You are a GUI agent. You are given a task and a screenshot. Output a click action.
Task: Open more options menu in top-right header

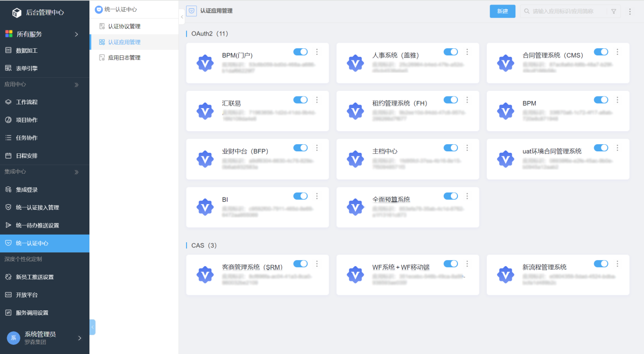point(630,11)
